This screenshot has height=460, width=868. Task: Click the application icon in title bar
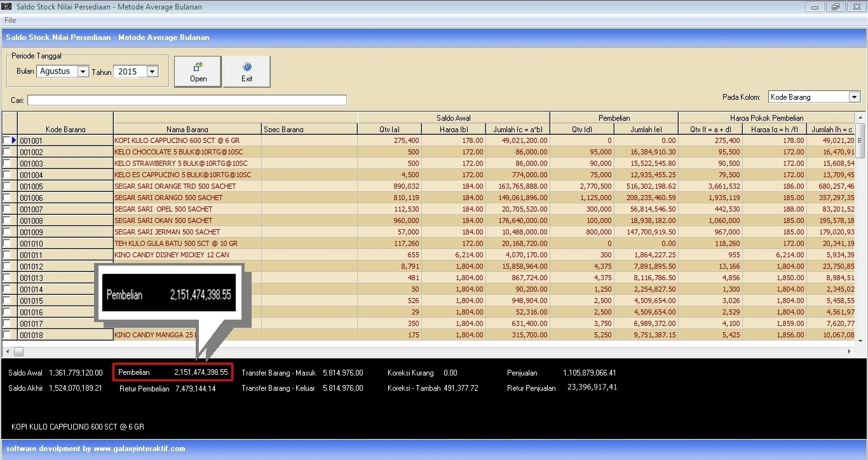pyautogui.click(x=7, y=7)
